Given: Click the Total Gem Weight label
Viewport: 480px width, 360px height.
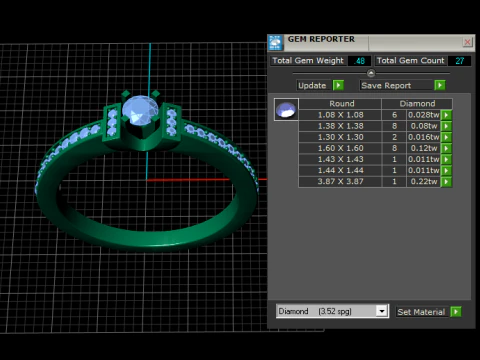Looking at the screenshot, I should [x=308, y=61].
